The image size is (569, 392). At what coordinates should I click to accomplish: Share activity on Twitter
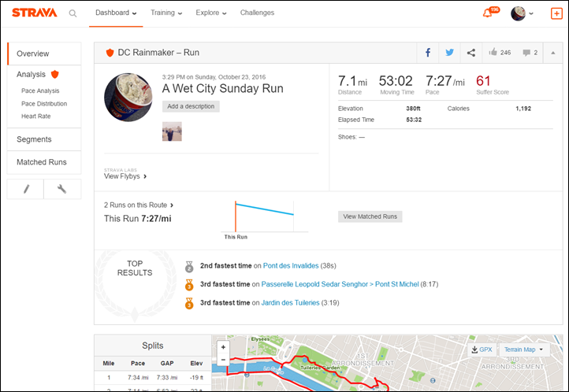[x=449, y=53]
